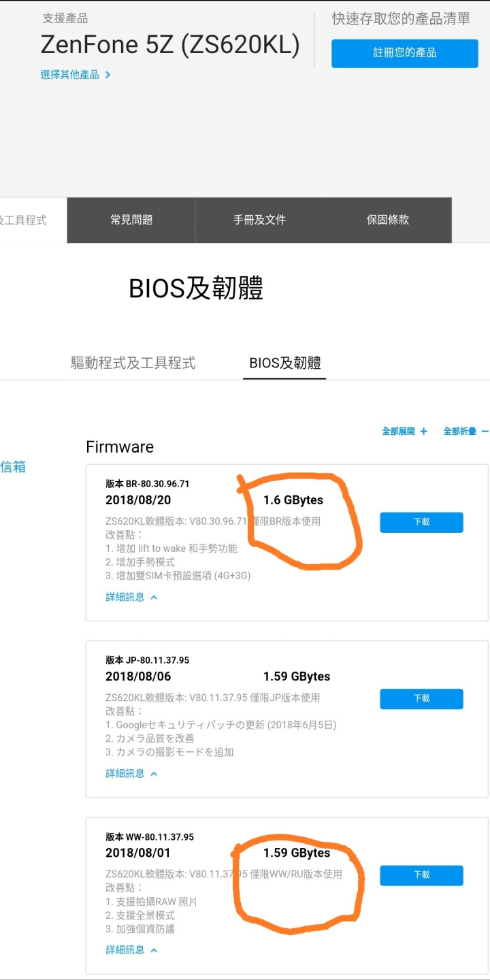This screenshot has height=980, width=490.
Task: Collapse 詳細訊息 for the BR version
Action: [x=131, y=597]
